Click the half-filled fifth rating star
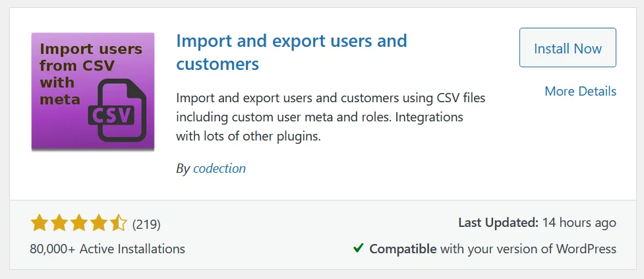Image resolution: width=644 pixels, height=279 pixels. point(119,224)
